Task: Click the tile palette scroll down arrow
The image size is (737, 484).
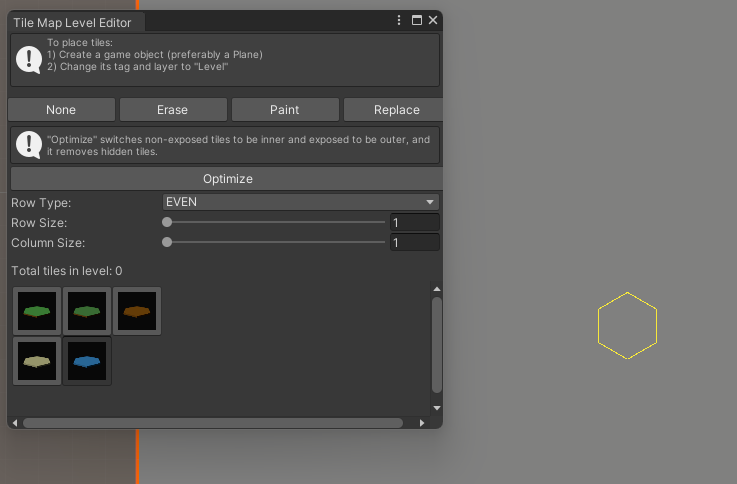Action: (x=437, y=408)
